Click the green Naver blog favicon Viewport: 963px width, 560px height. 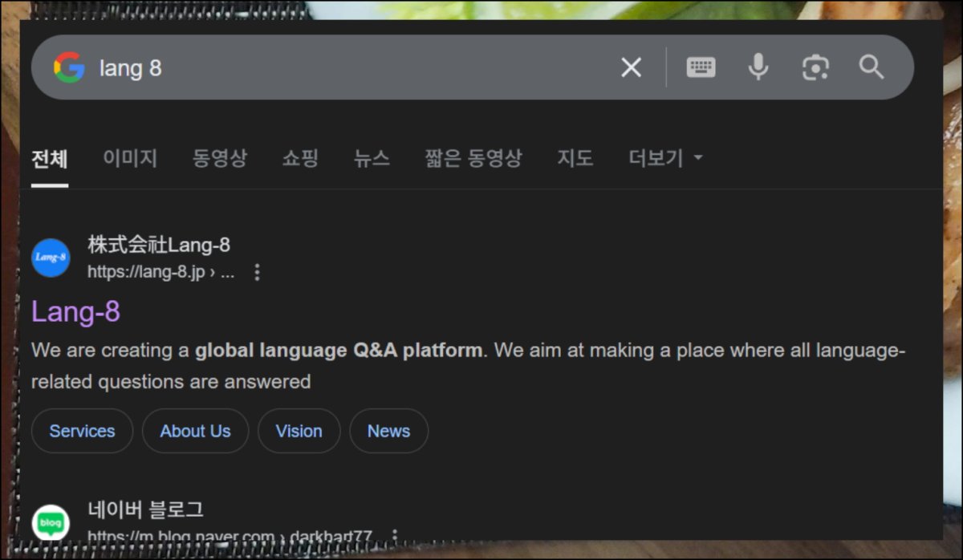51,523
